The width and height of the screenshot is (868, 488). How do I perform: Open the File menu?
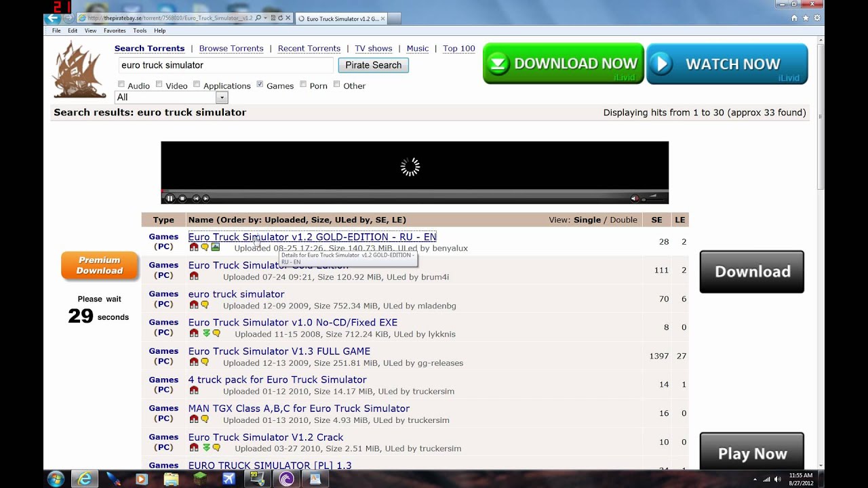(56, 30)
